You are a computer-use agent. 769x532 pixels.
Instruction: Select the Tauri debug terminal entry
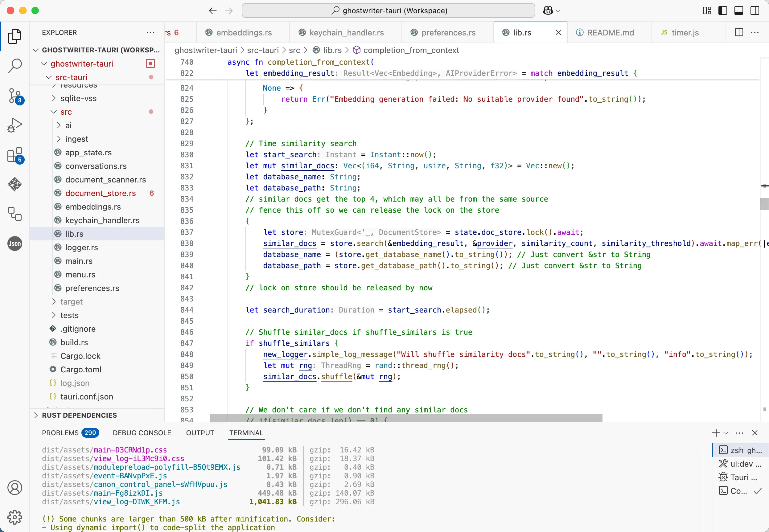[x=740, y=477]
